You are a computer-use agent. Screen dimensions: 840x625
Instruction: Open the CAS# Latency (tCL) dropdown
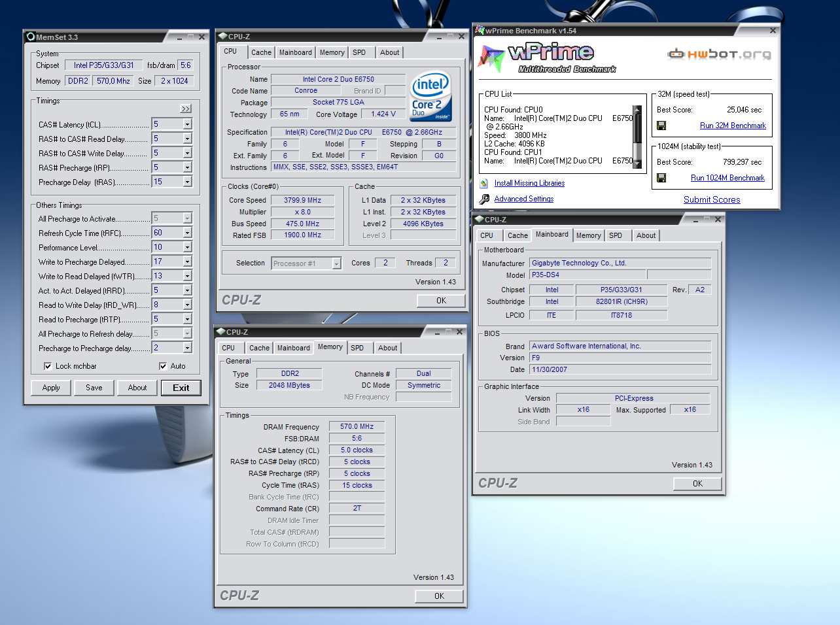tap(187, 124)
